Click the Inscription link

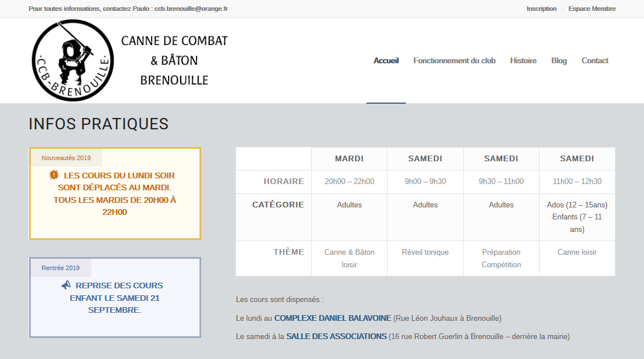point(541,9)
